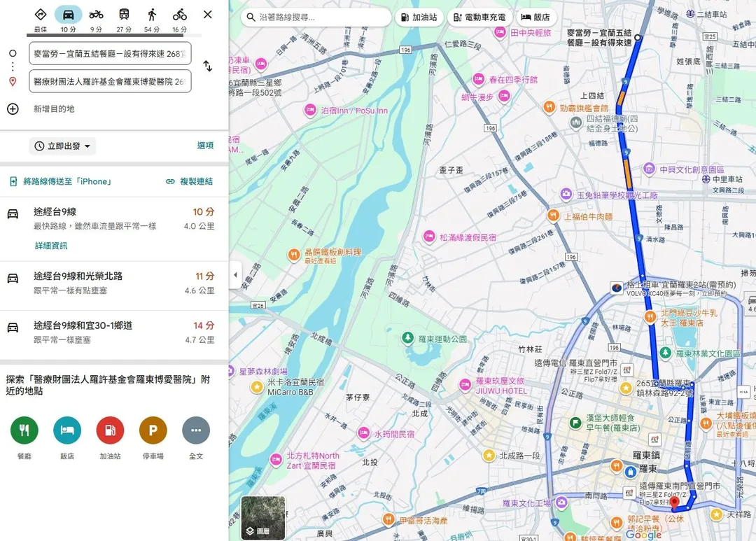Screen dimensions: 756x541
Task: Send route to iPhone
Action: click(x=61, y=181)
